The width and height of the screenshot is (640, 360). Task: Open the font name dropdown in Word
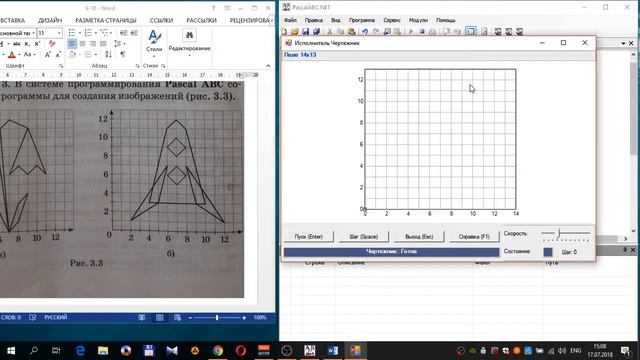pos(33,33)
